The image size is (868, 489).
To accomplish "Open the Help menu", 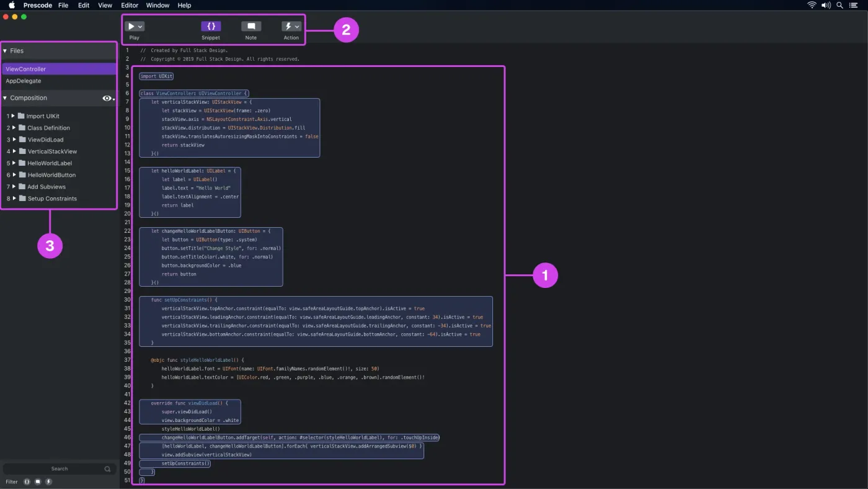I will pos(184,5).
